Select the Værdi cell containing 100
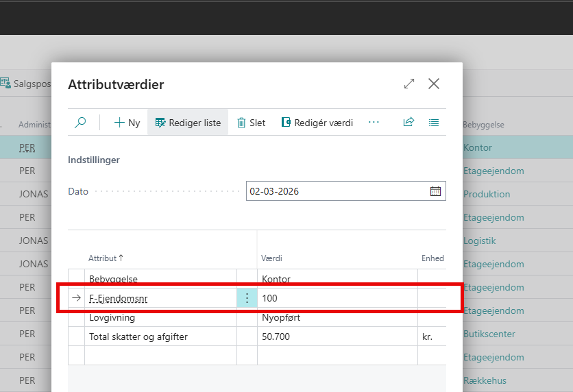This screenshot has height=392, width=573. tap(336, 298)
